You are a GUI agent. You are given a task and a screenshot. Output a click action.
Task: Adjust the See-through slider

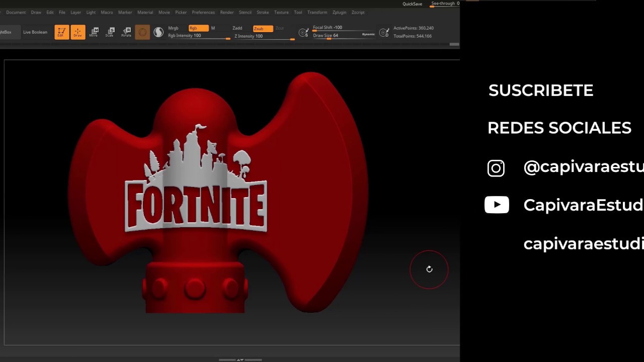pyautogui.click(x=445, y=4)
